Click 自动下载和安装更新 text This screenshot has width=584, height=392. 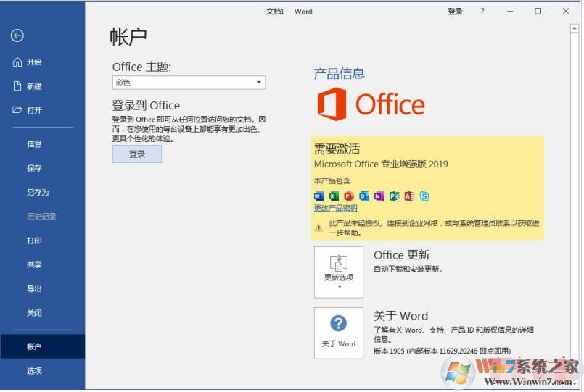[x=408, y=270]
